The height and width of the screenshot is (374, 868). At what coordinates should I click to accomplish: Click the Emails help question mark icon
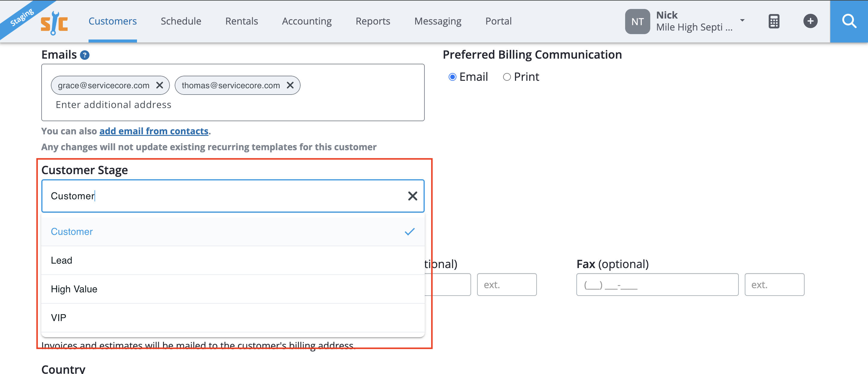(85, 55)
